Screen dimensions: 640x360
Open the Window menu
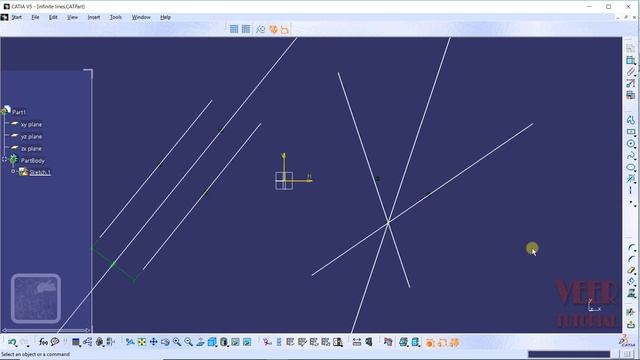point(141,17)
